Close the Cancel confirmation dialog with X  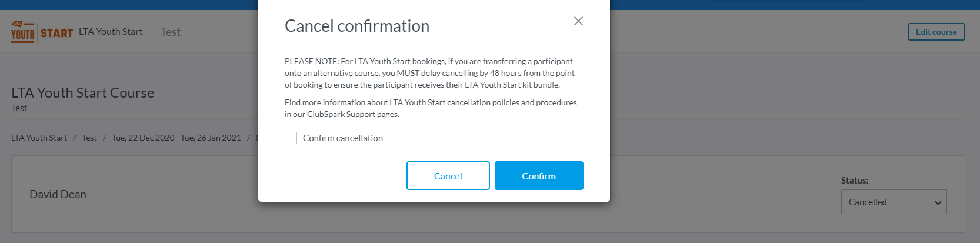click(578, 21)
